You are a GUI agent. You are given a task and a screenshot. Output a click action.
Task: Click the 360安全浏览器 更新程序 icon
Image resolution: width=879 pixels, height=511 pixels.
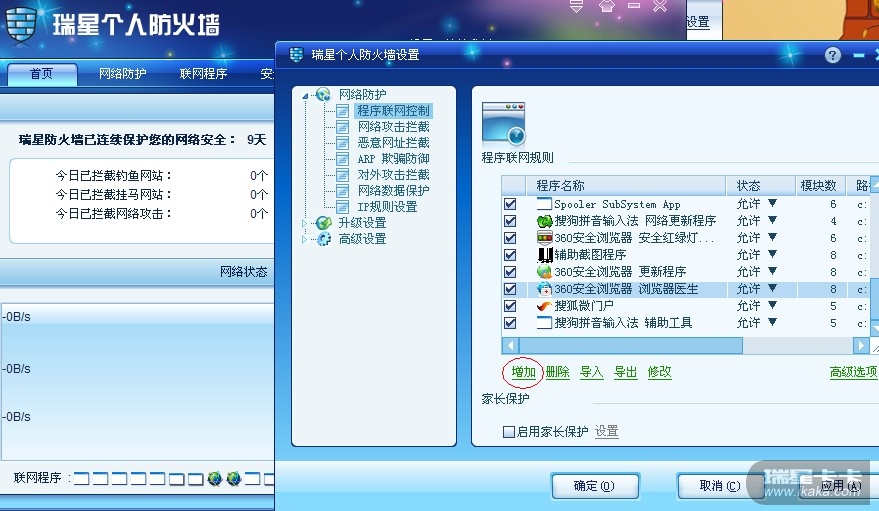click(544, 272)
